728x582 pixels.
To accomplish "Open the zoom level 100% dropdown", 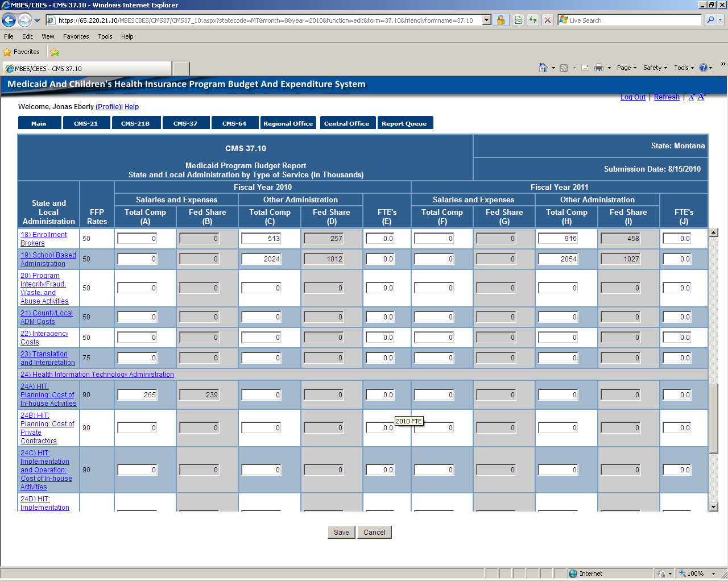I will (713, 573).
